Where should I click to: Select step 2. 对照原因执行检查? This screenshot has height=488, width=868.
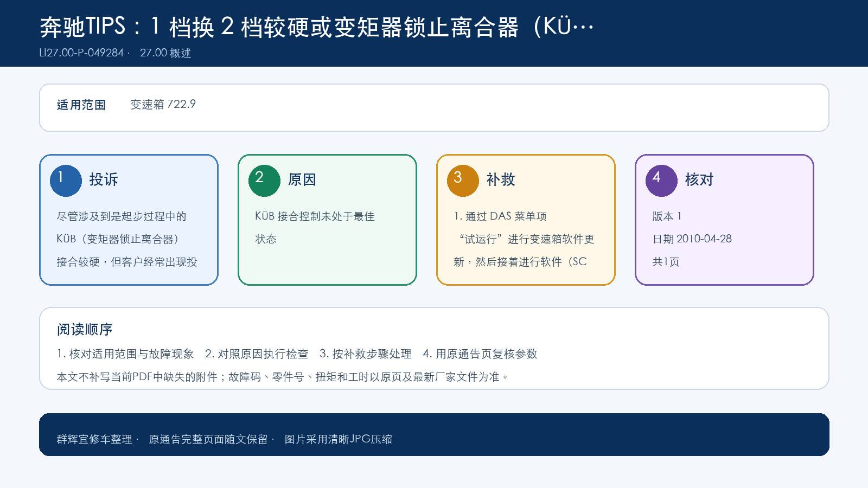[257, 354]
